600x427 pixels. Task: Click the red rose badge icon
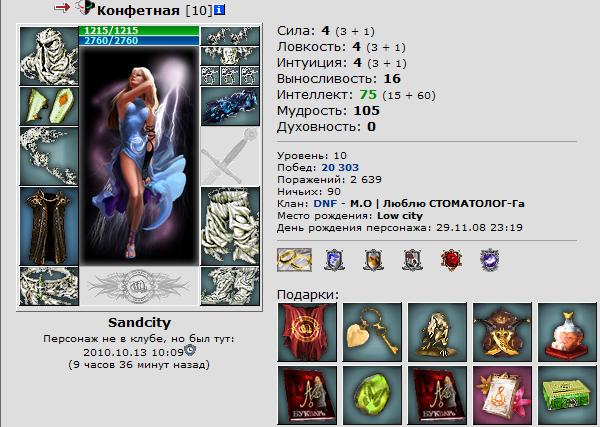point(452,260)
